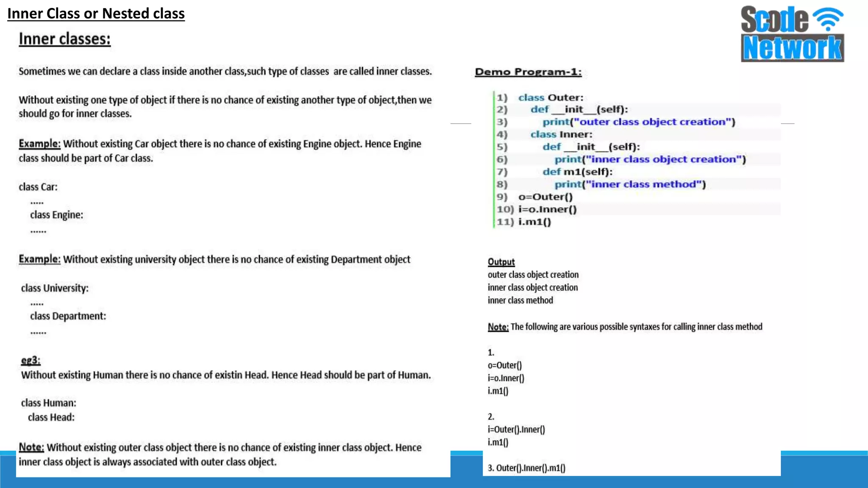The image size is (868, 488).
Task: Select code line 11 'i.m1()'
Action: pyautogui.click(x=534, y=222)
